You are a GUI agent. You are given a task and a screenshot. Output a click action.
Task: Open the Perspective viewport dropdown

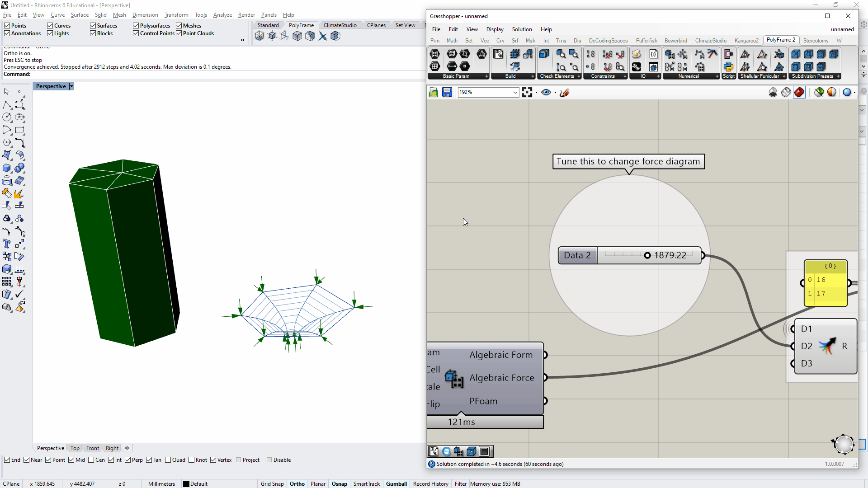[71, 86]
